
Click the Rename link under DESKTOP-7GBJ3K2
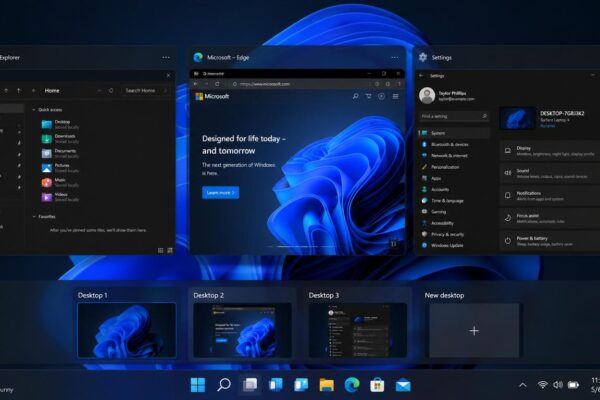(x=547, y=126)
